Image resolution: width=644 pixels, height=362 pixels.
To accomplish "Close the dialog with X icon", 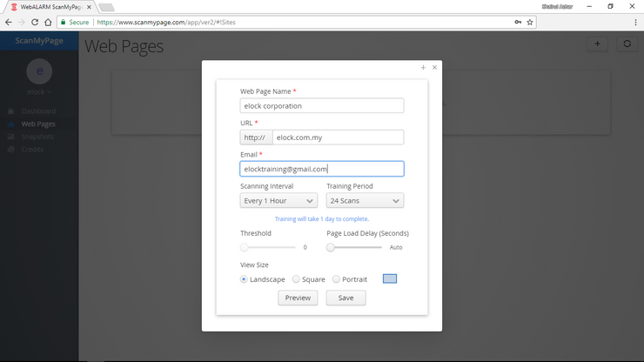I will point(434,67).
